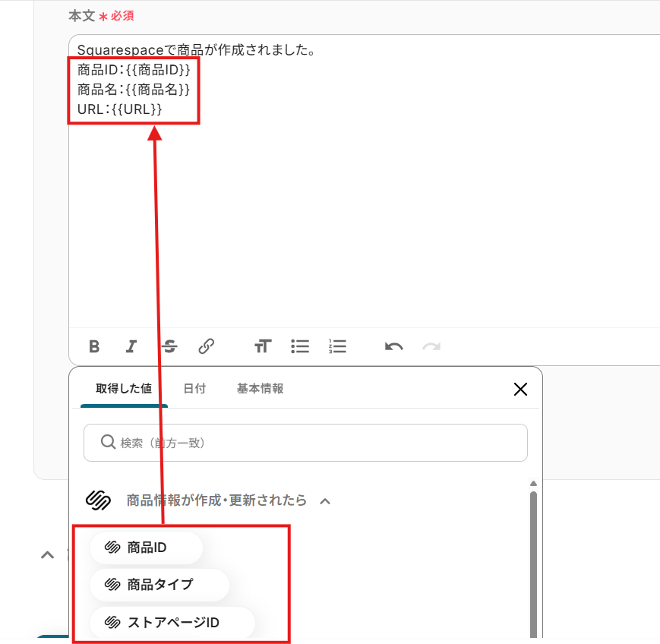Viewport: 660px width, 644px height.
Task: Insert a link with chain icon
Action: [207, 346]
